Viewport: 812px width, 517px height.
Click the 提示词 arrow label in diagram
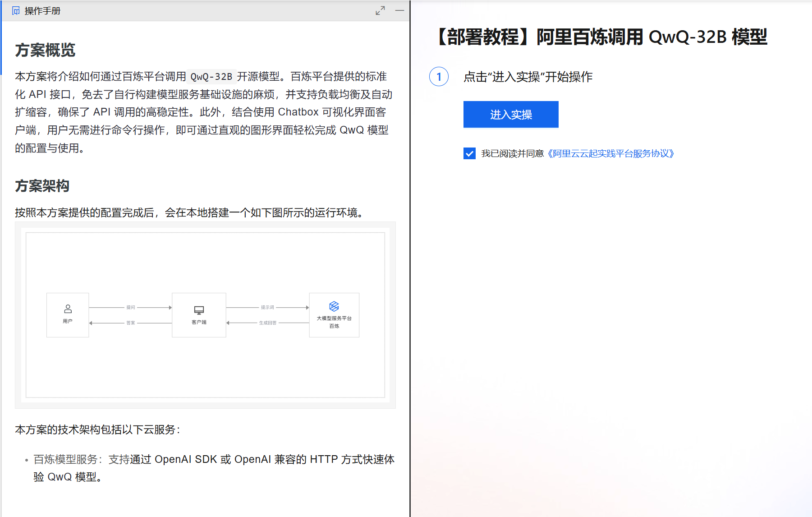pos(267,307)
